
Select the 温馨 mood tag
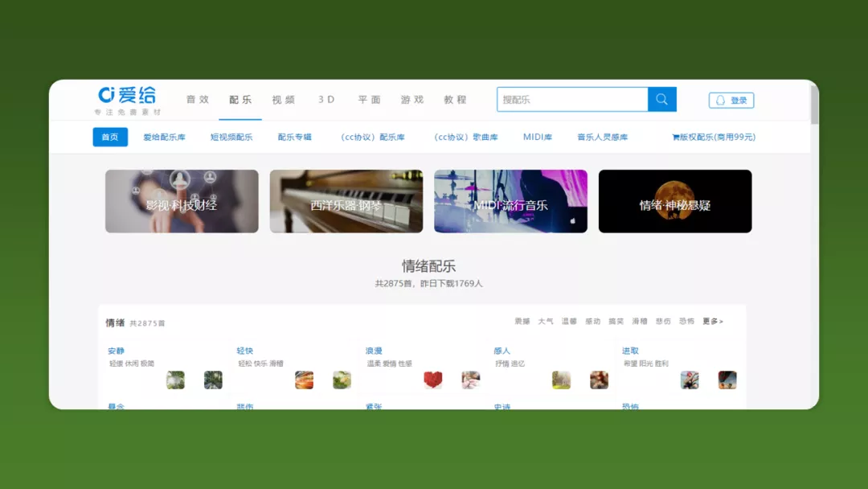(569, 321)
